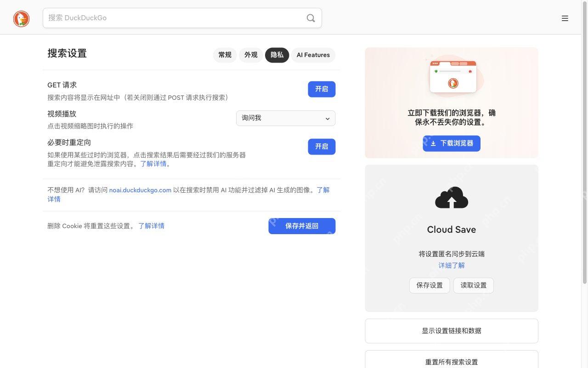
Task: Switch to the 常规 tab
Action: tap(225, 55)
